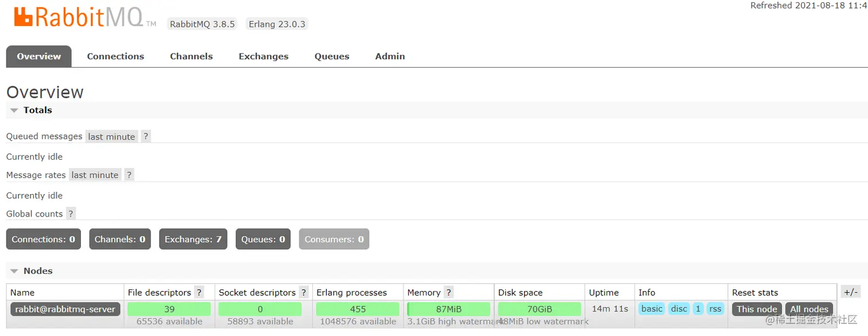Click the RabbitMQ 3.8.5 version label
The image size is (868, 336).
tap(202, 24)
